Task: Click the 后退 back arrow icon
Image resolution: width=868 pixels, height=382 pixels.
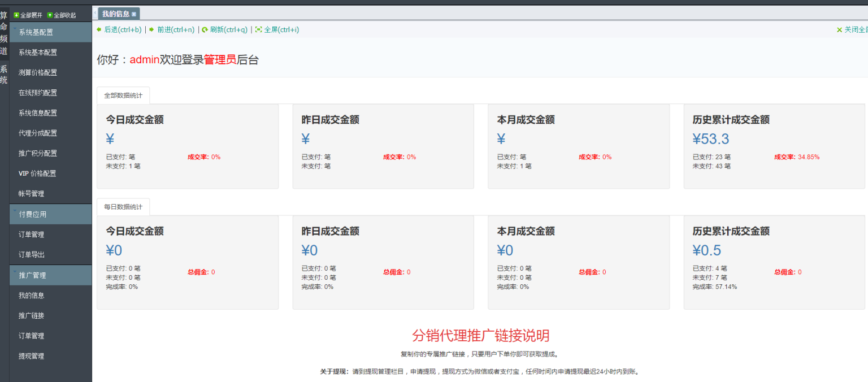Action: tap(99, 29)
